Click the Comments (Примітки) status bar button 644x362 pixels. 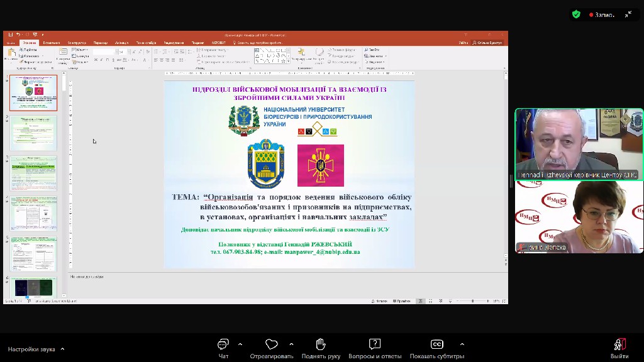pyautogui.click(x=402, y=301)
